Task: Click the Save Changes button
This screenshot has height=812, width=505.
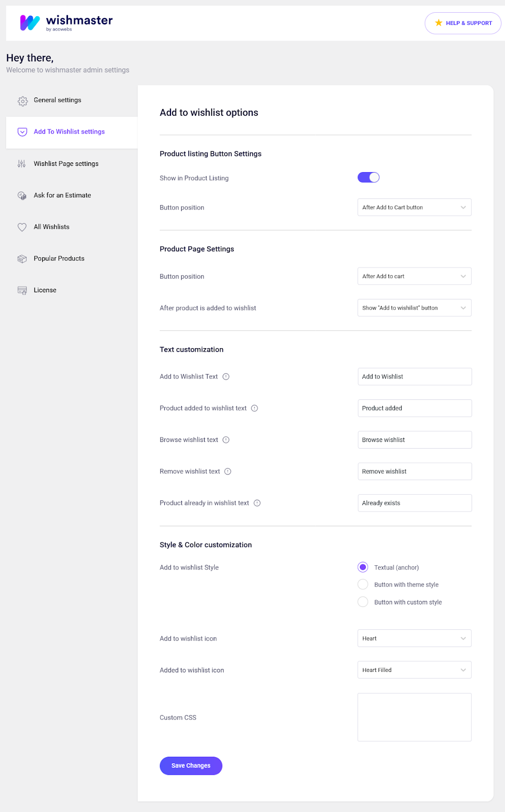Action: [191, 766]
